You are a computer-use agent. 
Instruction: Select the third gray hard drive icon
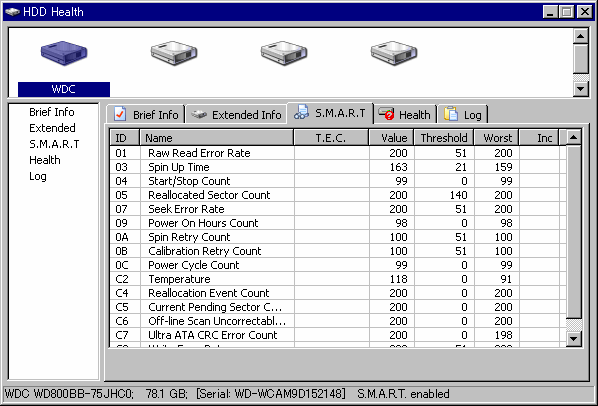pos(284,53)
